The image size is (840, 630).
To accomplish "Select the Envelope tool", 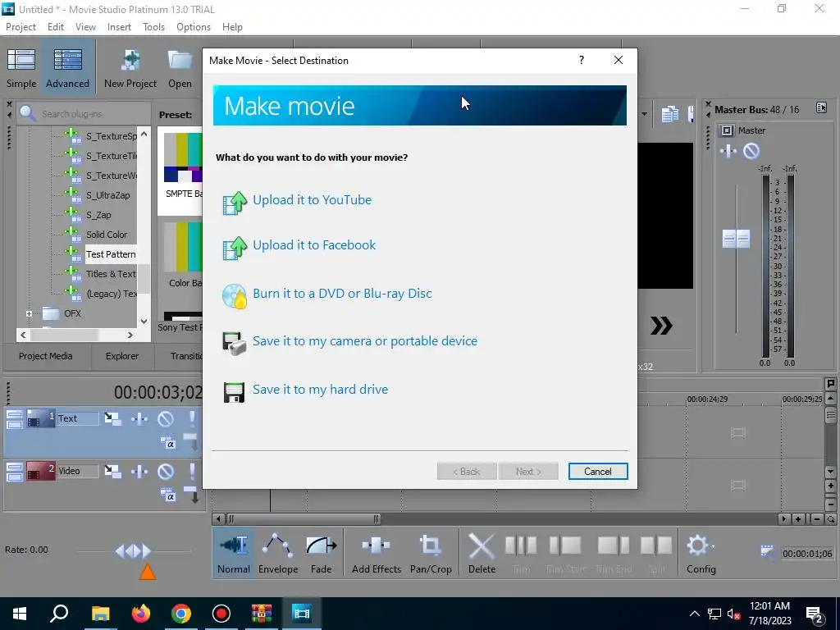I will [278, 553].
